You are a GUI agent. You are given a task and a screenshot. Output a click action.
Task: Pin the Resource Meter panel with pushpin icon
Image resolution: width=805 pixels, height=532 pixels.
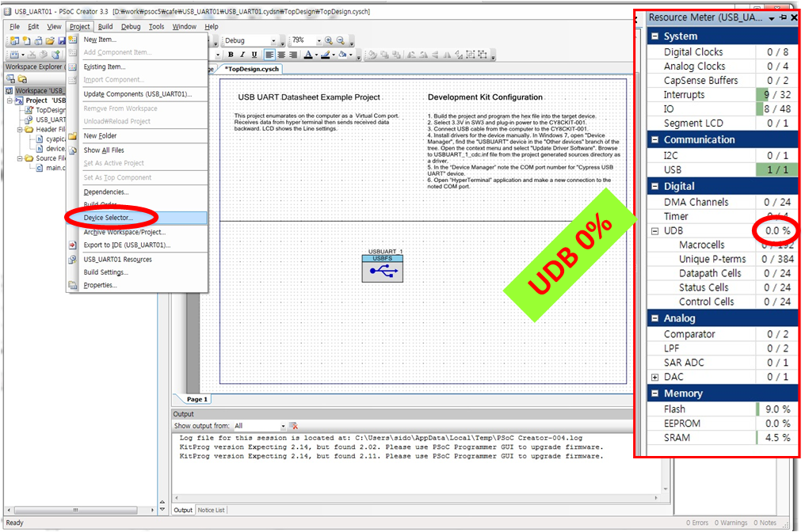click(x=783, y=17)
